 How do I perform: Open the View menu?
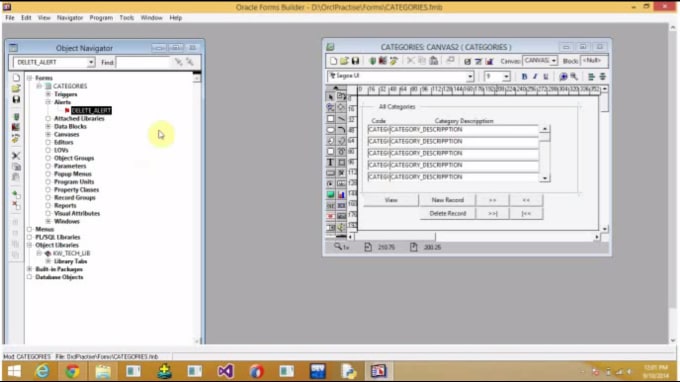point(44,18)
